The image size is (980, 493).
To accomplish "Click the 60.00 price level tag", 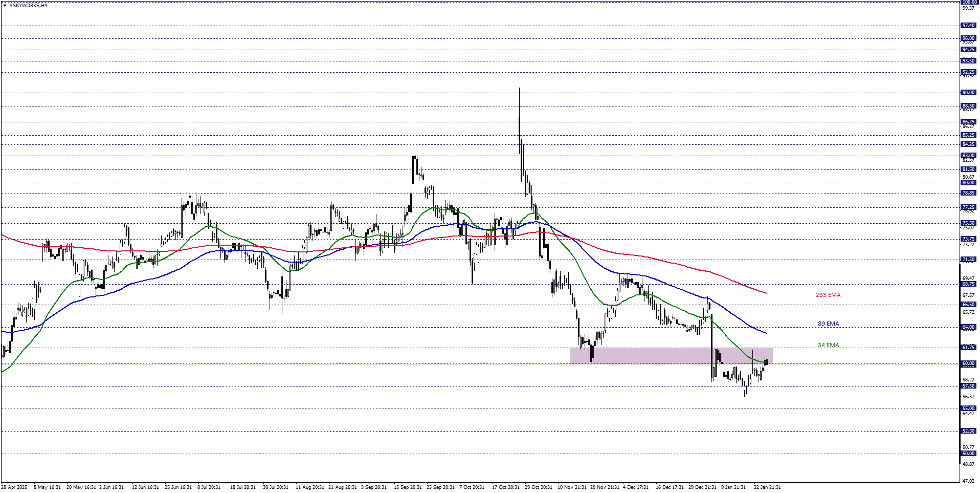I will [x=968, y=364].
